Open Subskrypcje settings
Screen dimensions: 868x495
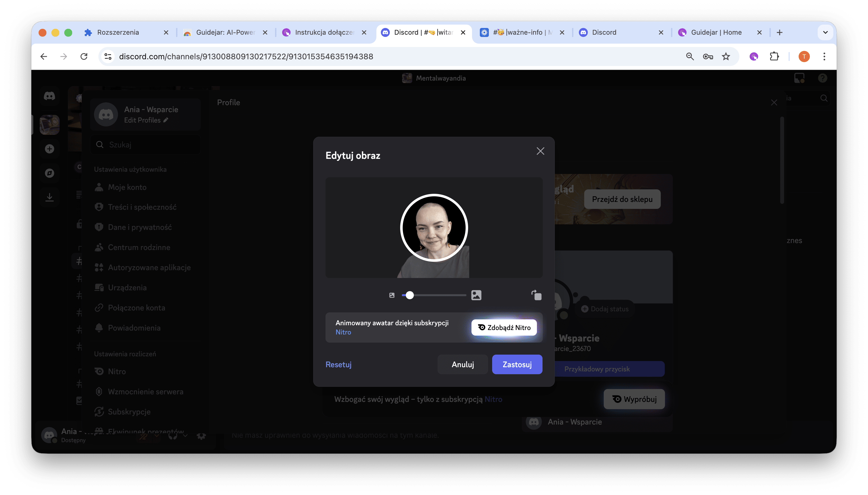click(x=145, y=412)
